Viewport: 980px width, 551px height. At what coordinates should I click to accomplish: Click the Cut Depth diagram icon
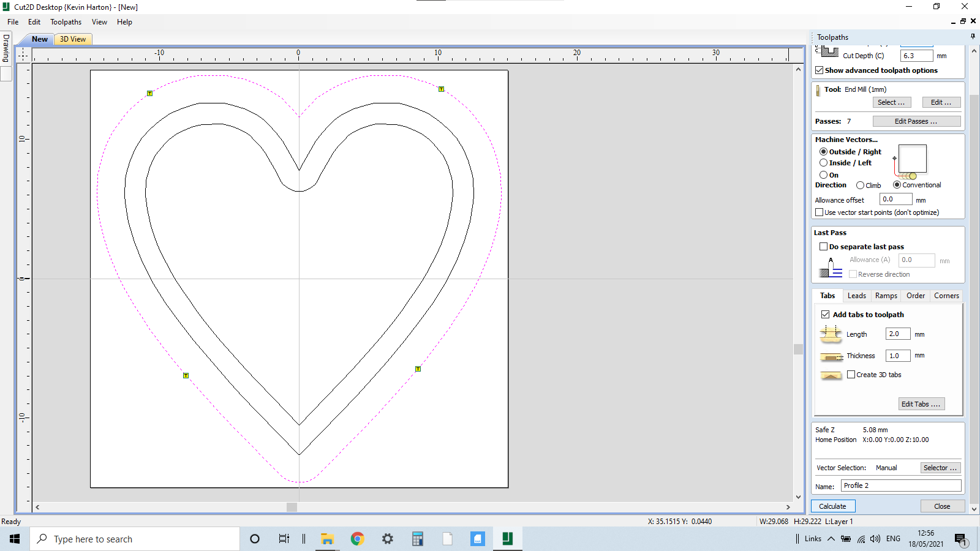(828, 51)
